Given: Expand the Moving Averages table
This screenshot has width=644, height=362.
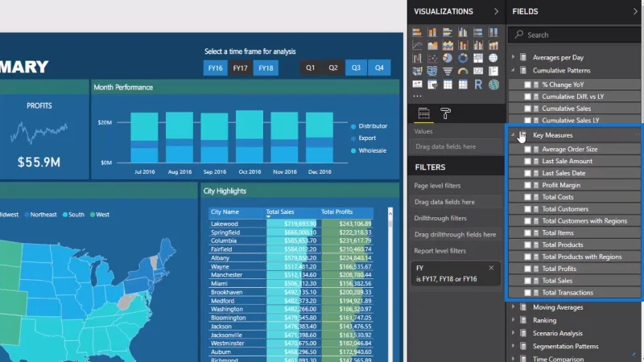Looking at the screenshot, I should (x=513, y=306).
